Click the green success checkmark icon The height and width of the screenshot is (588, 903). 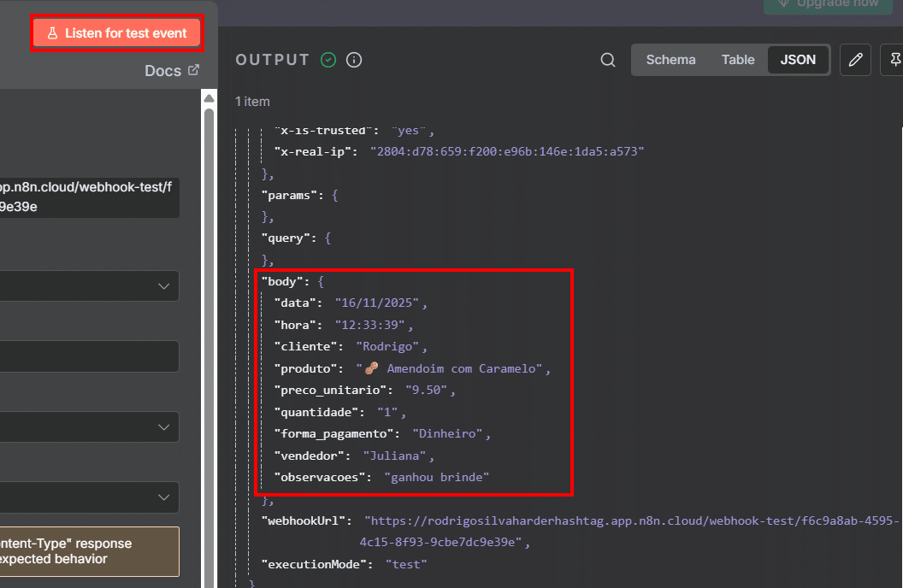coord(328,60)
